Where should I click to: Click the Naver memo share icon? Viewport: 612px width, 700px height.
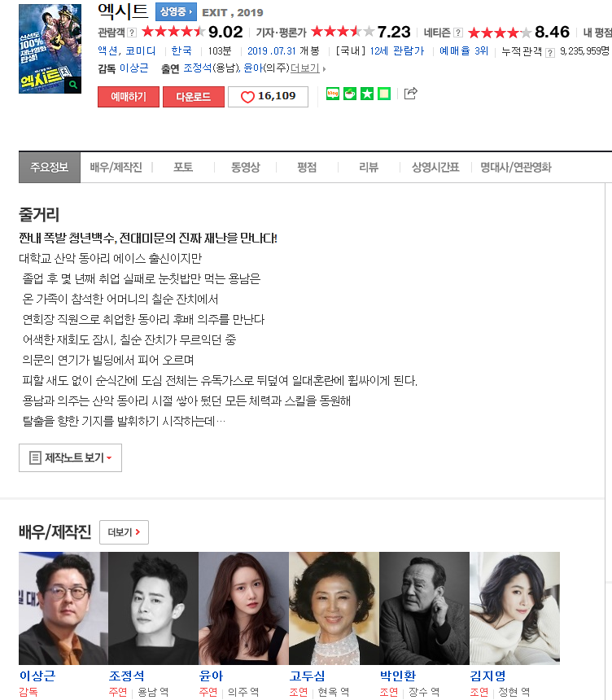384,94
